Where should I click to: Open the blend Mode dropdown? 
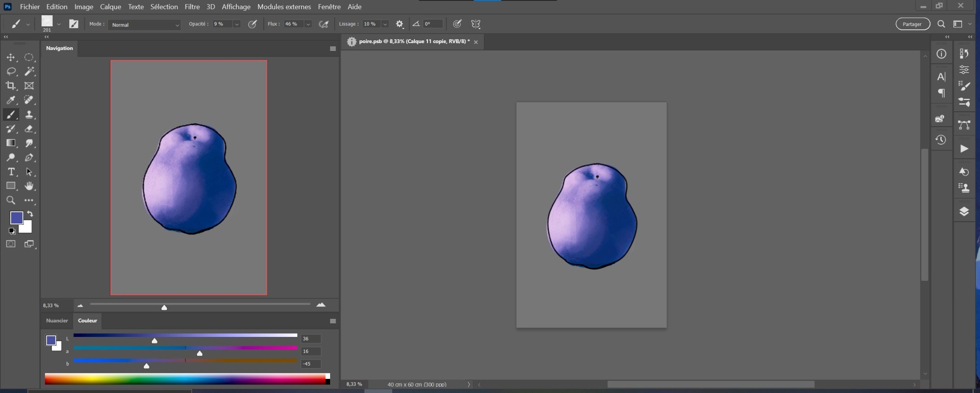[144, 25]
